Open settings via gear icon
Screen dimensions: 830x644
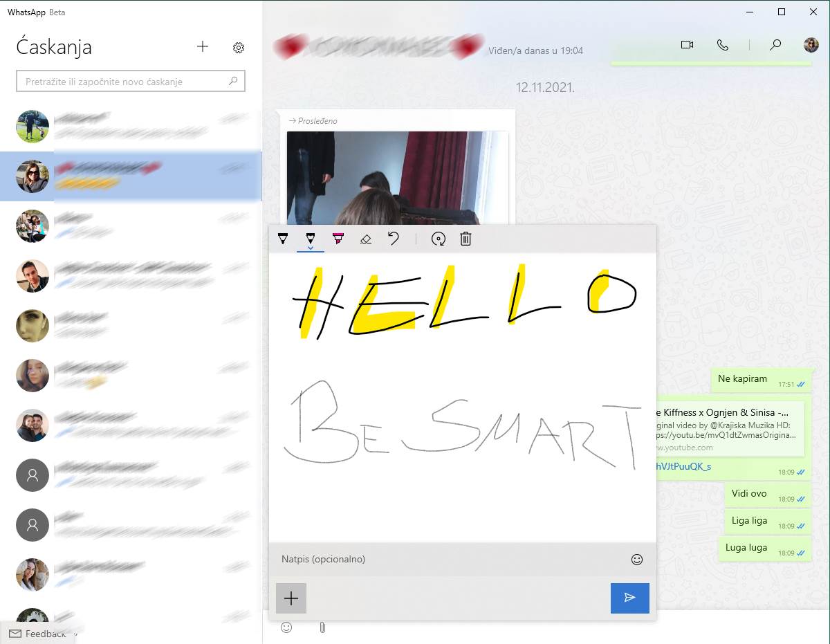(239, 48)
